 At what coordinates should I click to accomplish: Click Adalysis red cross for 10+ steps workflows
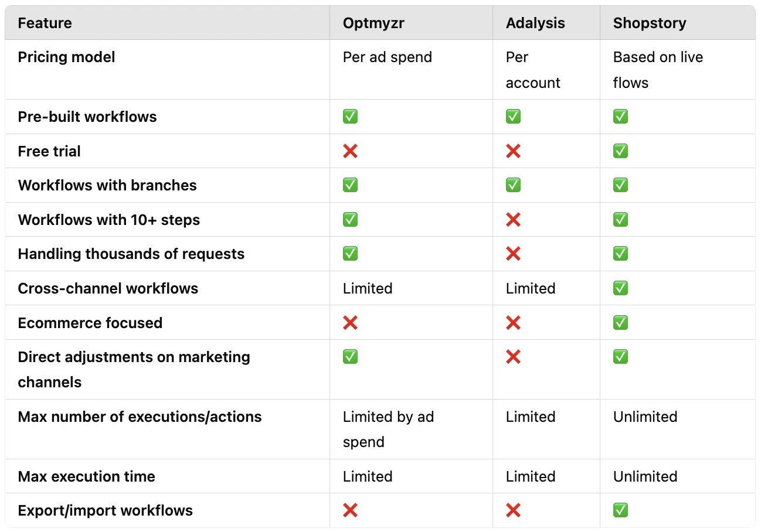tap(513, 220)
